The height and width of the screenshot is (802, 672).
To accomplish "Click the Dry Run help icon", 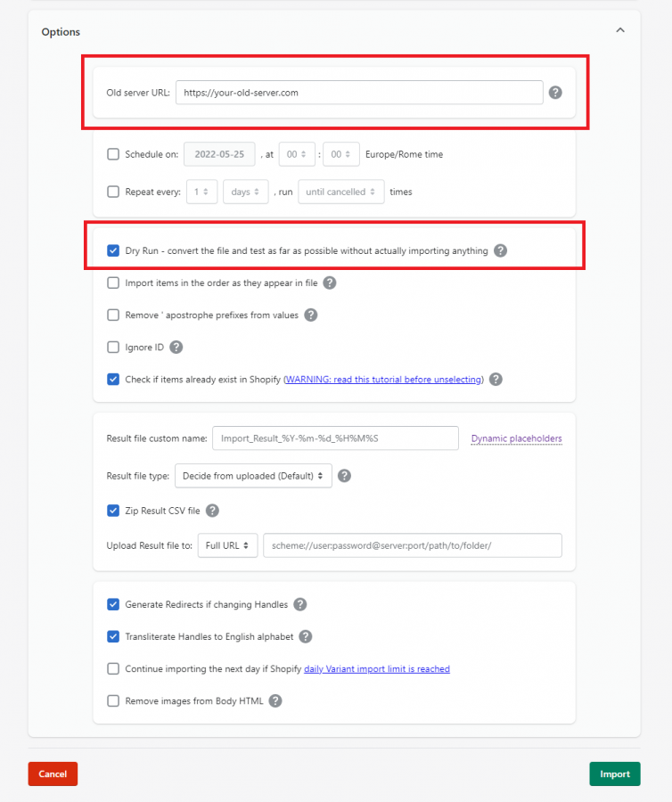I will [500, 250].
